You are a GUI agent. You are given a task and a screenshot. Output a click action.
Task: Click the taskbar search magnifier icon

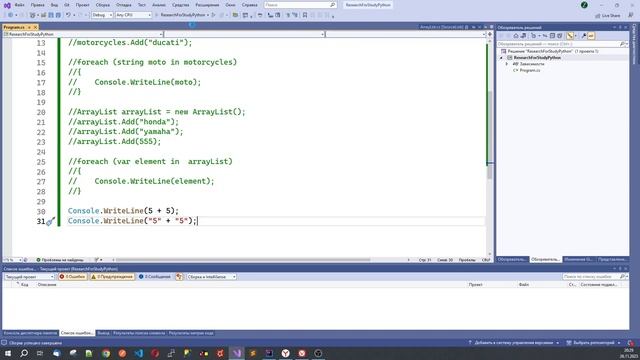24,353
